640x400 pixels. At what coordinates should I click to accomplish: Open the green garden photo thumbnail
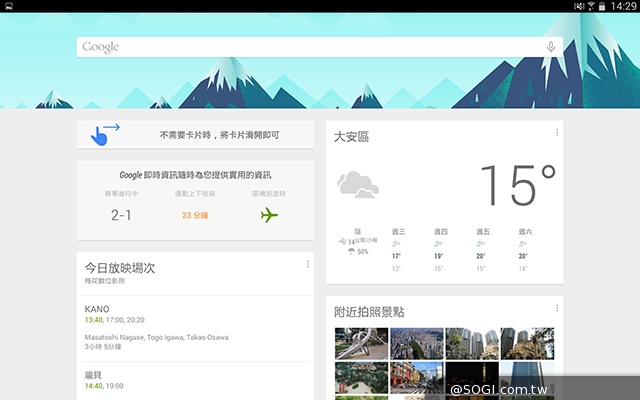362,378
